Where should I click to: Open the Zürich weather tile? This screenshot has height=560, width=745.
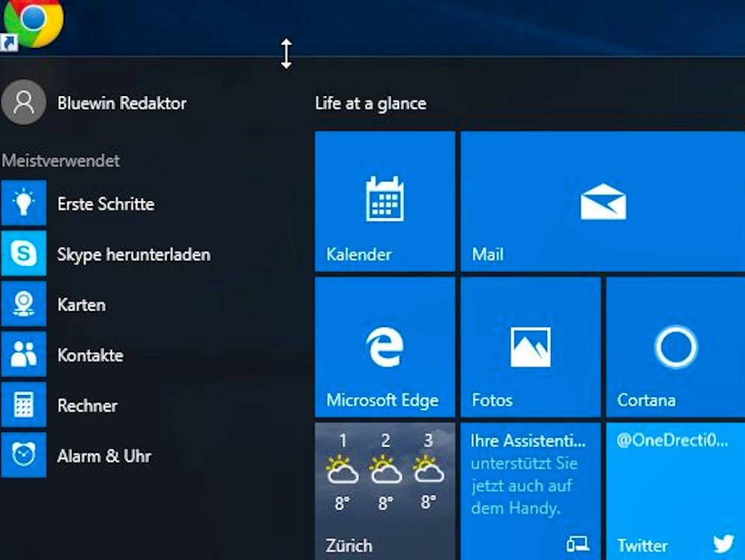click(384, 492)
